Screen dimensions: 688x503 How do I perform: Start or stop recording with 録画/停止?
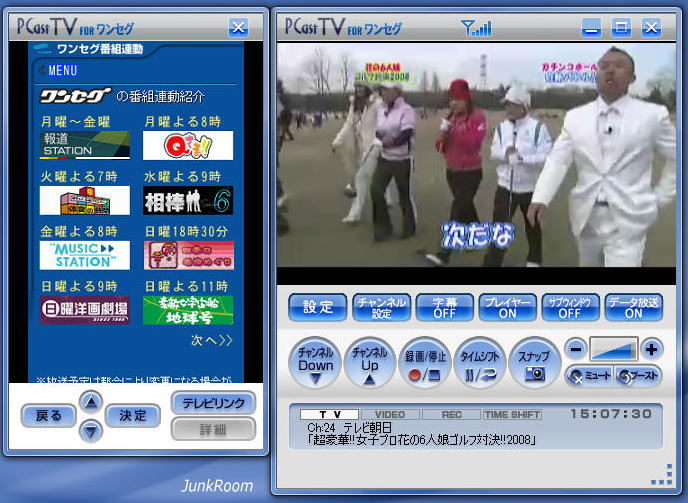pos(424,363)
